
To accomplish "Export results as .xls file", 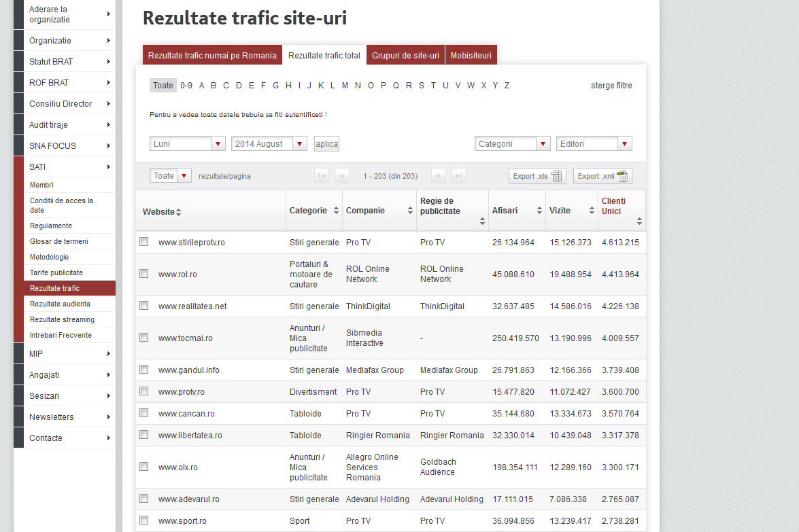I will tap(537, 176).
